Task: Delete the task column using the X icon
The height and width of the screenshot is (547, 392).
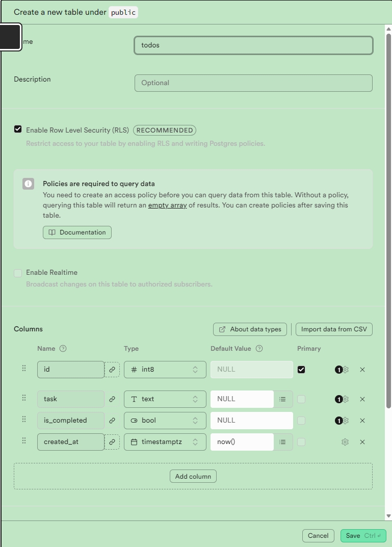Action: click(x=362, y=399)
